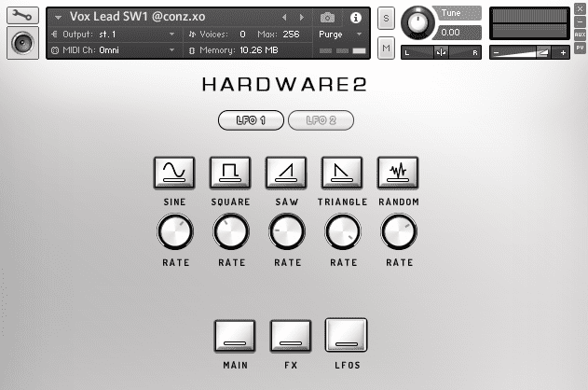
Task: Go to next preset arrow
Action: click(301, 18)
